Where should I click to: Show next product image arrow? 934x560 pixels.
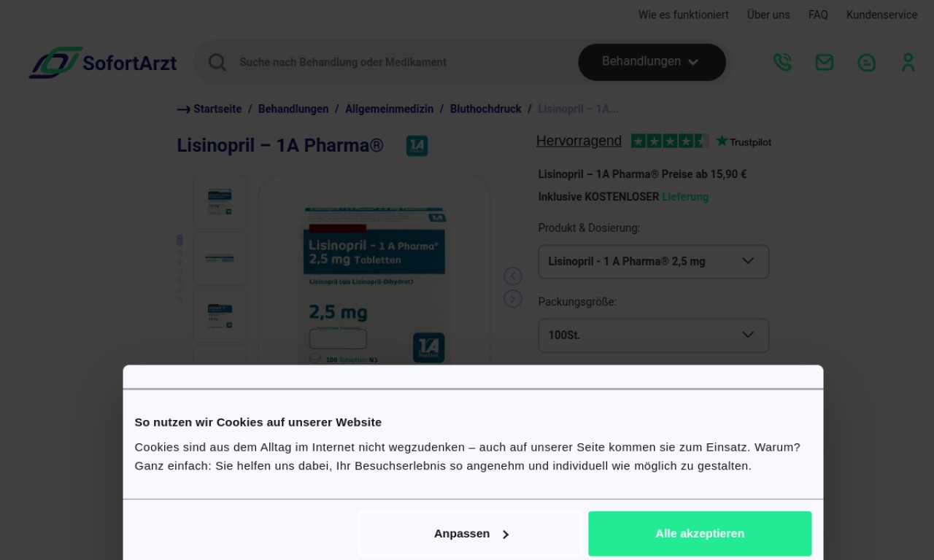(x=513, y=299)
